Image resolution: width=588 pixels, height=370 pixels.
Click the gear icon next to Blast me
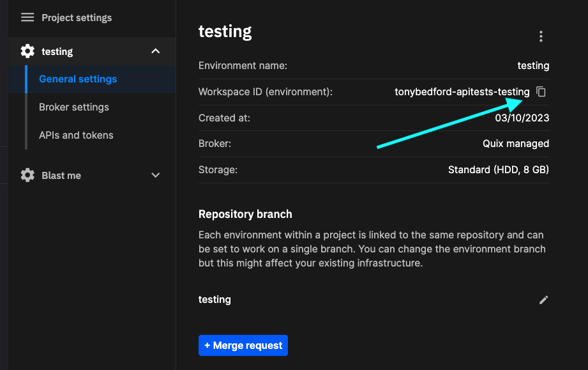(27, 175)
